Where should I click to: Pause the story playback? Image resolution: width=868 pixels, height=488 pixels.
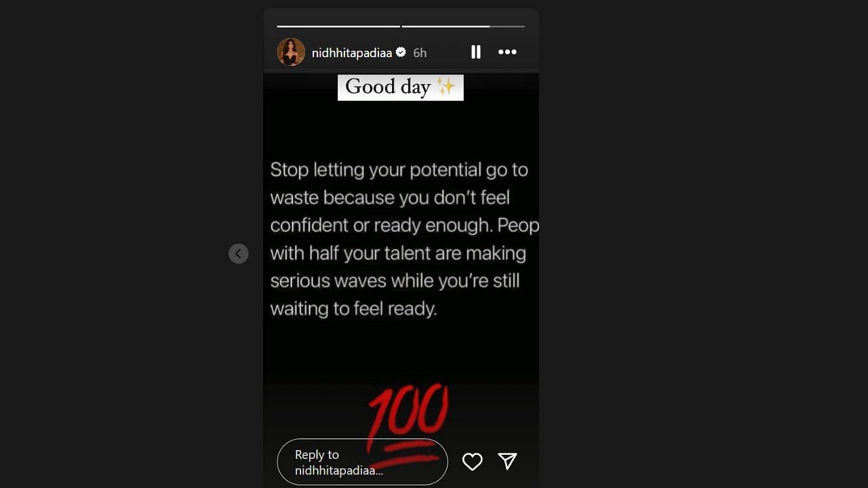click(x=476, y=52)
